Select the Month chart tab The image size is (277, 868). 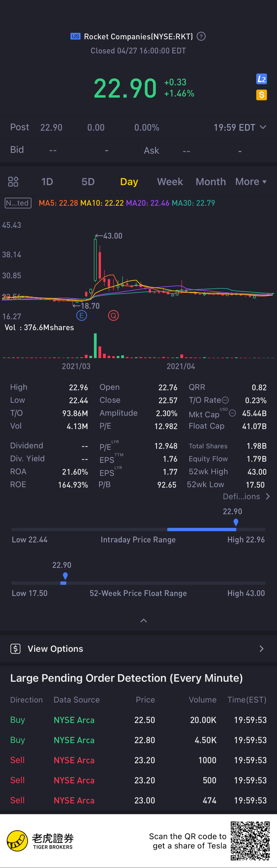pyautogui.click(x=211, y=182)
